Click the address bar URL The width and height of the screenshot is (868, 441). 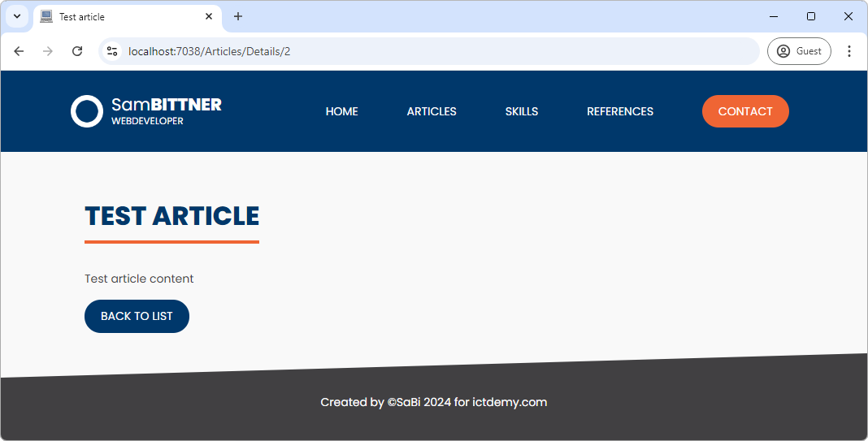click(x=209, y=51)
